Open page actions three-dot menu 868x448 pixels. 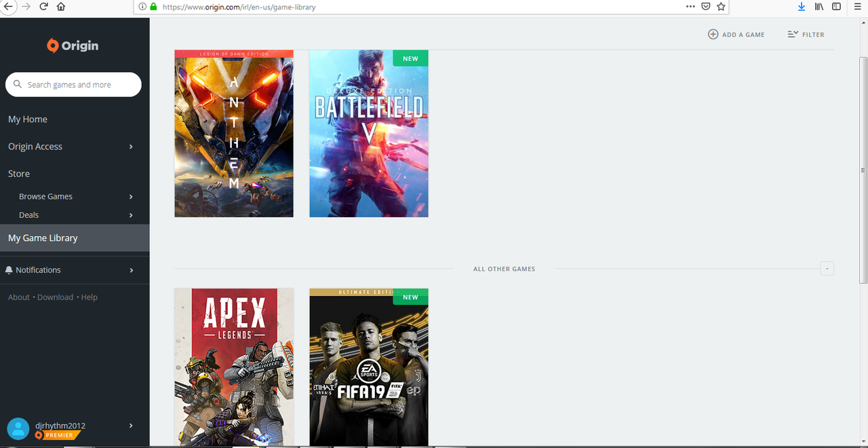[690, 6]
